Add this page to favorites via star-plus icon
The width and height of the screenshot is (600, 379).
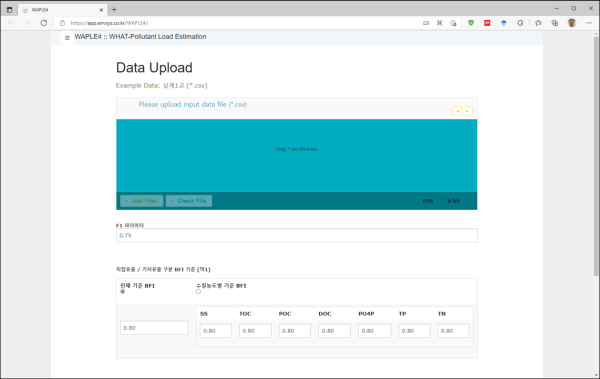coord(453,23)
